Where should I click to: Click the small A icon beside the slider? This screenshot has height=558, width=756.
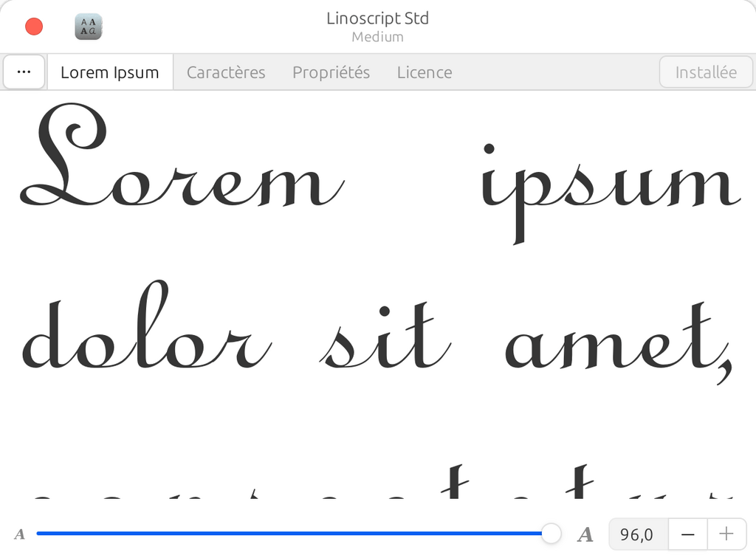(20, 534)
